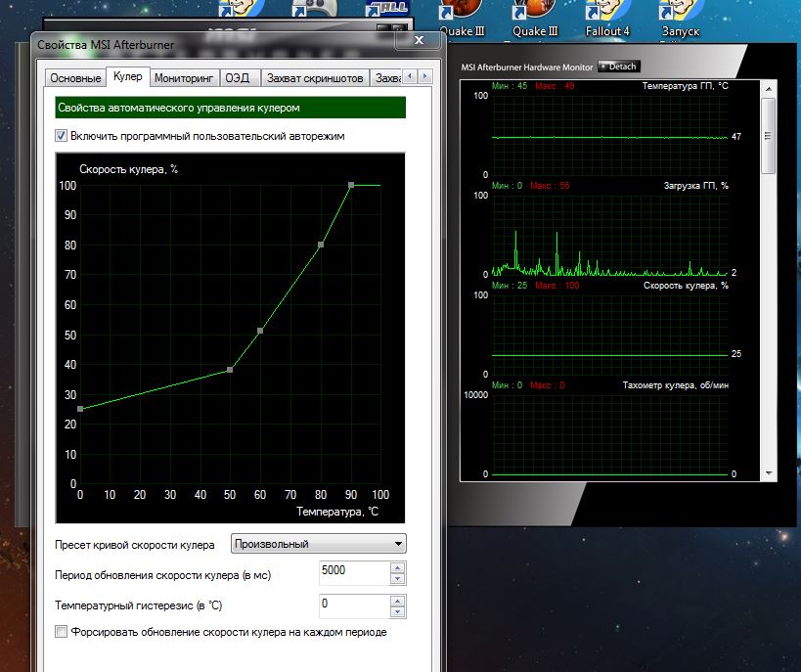The image size is (801, 672).
Task: Select the fan curve node at 60°C
Action: coord(260,331)
